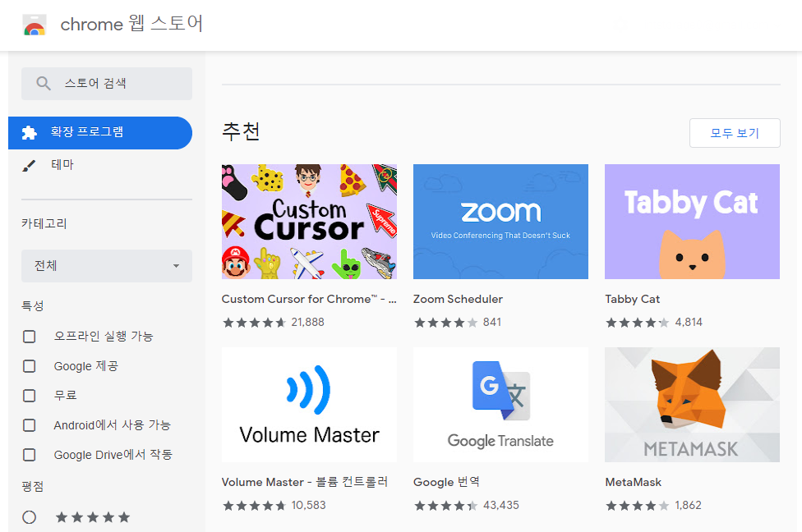Check the Android에서 사용 가능 checkbox
Image resolution: width=802 pixels, height=532 pixels.
(x=30, y=425)
